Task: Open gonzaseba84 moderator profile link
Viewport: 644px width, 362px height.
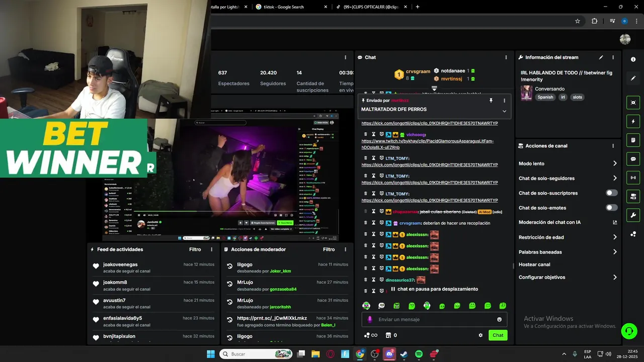Action: point(283,289)
